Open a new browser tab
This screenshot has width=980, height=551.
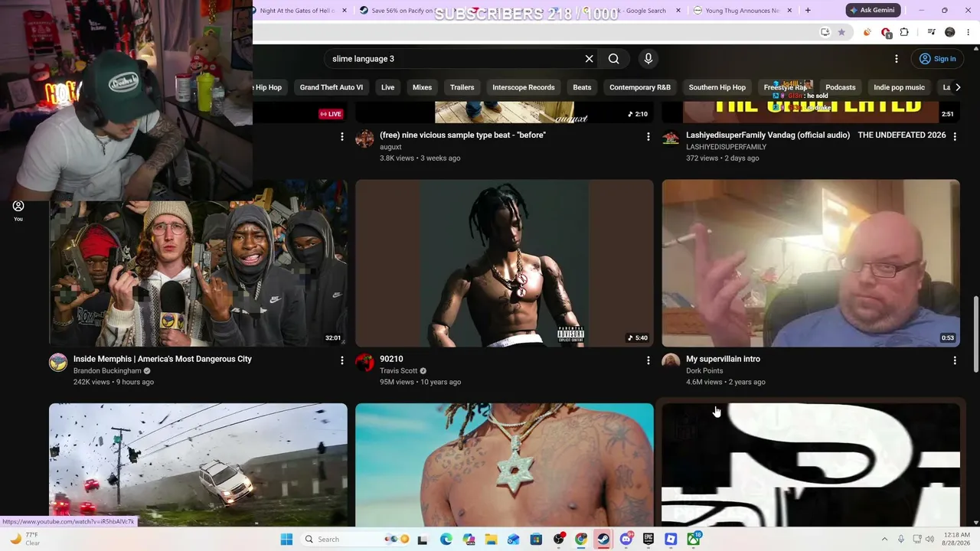tap(808, 11)
